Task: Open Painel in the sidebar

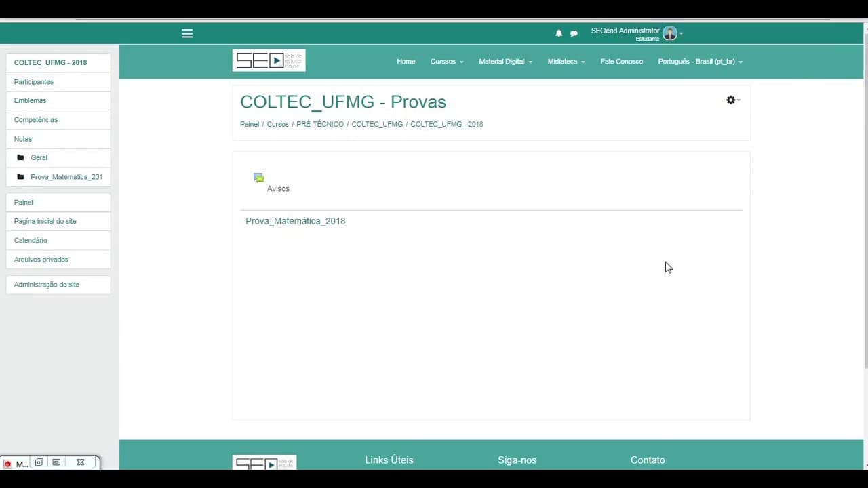Action: pyautogui.click(x=58, y=202)
